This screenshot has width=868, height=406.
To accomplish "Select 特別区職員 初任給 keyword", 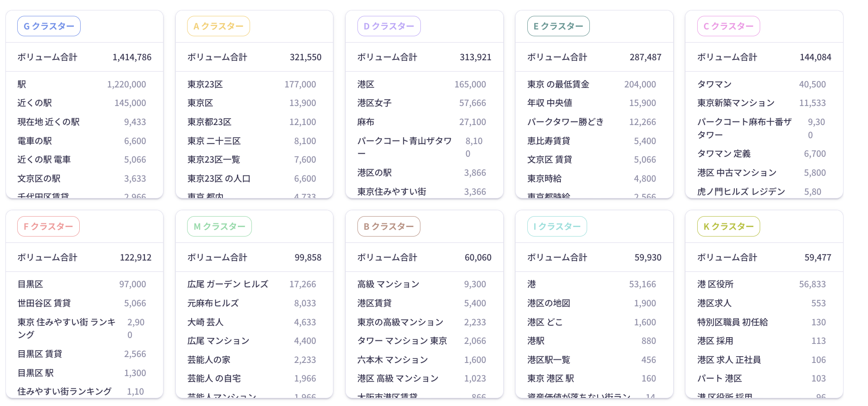I will pyautogui.click(x=733, y=322).
